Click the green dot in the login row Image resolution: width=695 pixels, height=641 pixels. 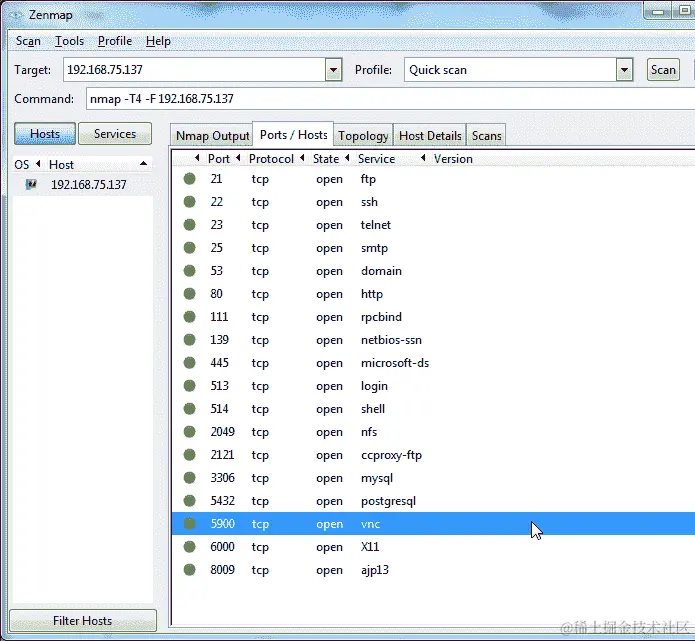[190, 386]
